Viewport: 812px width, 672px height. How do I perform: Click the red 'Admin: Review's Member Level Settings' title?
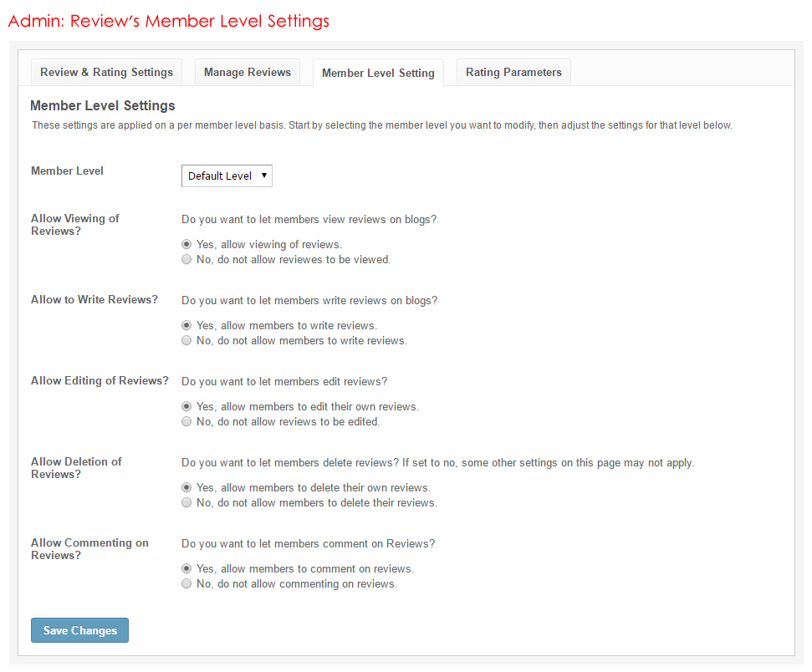[168, 21]
